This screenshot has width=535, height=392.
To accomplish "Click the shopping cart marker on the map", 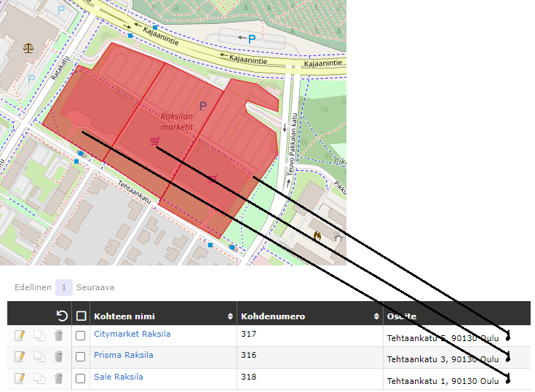I will pos(154,141).
